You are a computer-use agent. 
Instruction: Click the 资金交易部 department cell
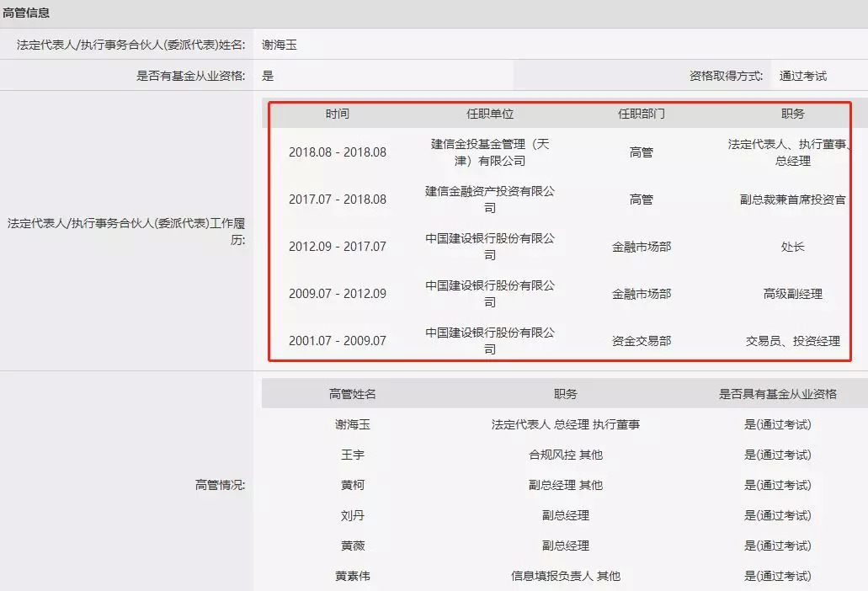pyautogui.click(x=641, y=340)
